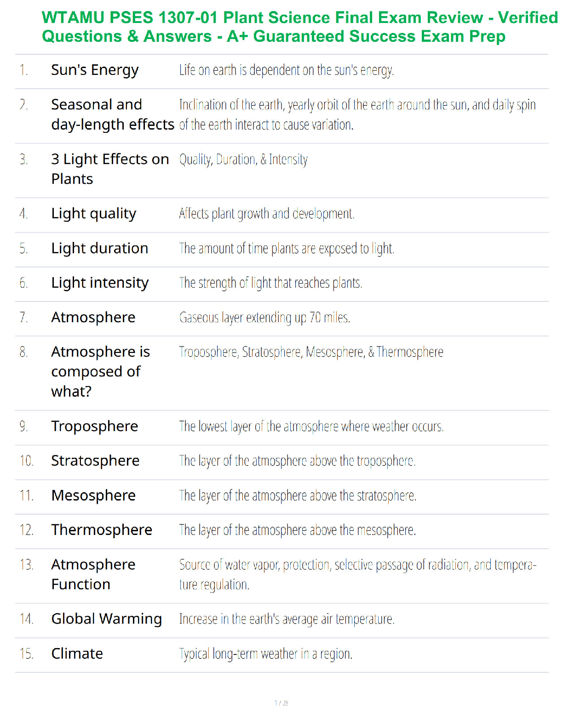This screenshot has width=563, height=728.
Task: Click the document title heading
Action: (300, 27)
